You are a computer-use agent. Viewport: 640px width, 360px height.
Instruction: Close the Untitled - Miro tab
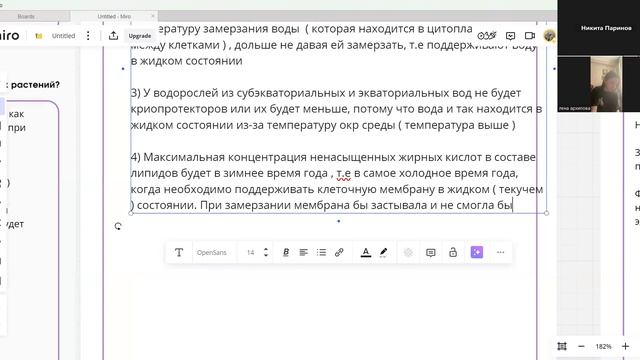[x=153, y=16]
